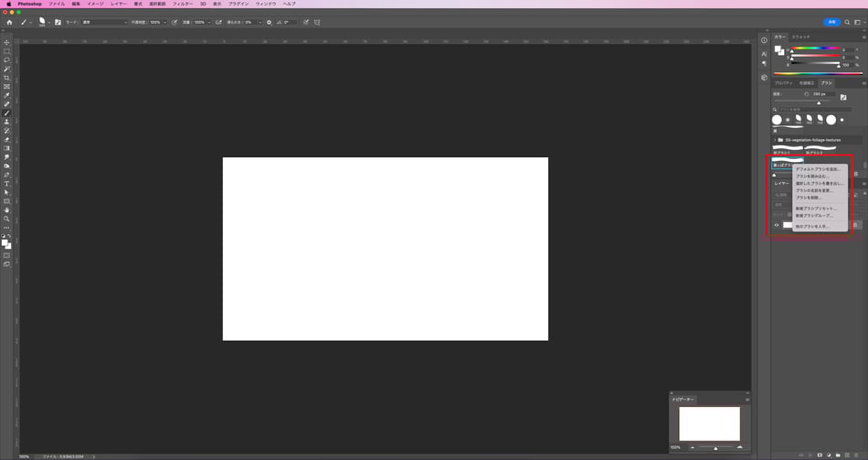Open the ウィンドウ menu
Viewport: 868px width, 460px height.
pyautogui.click(x=266, y=4)
